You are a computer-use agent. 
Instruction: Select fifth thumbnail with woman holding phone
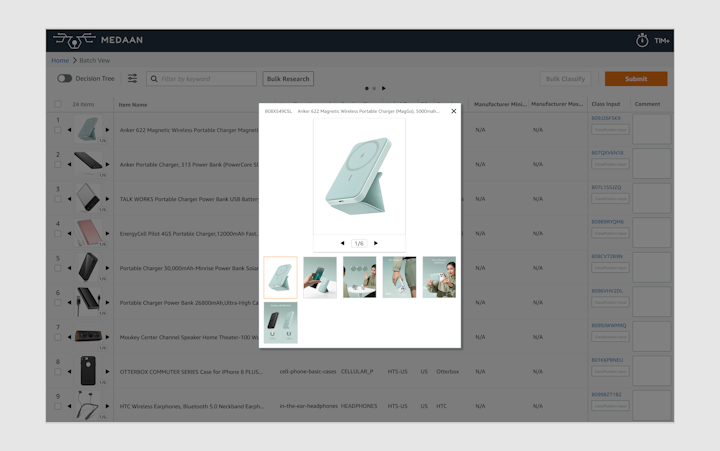coord(439,277)
